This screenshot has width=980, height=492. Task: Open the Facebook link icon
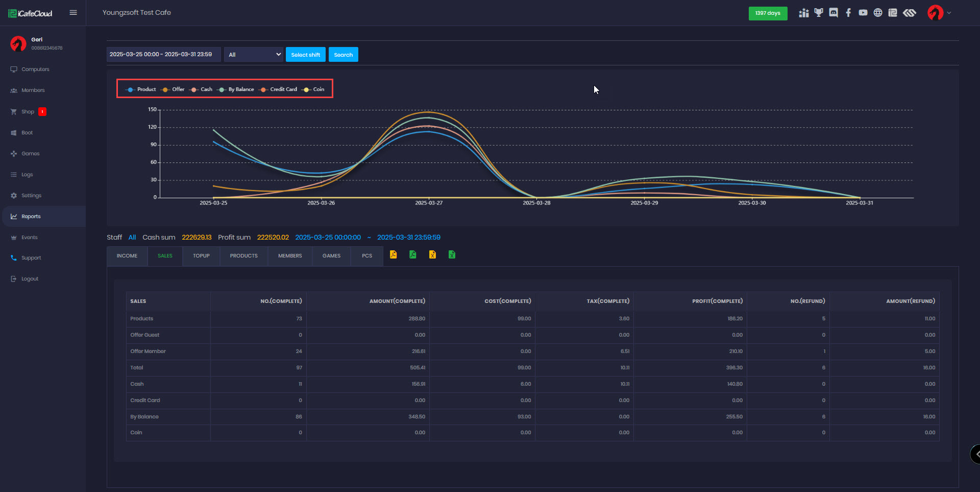[848, 13]
